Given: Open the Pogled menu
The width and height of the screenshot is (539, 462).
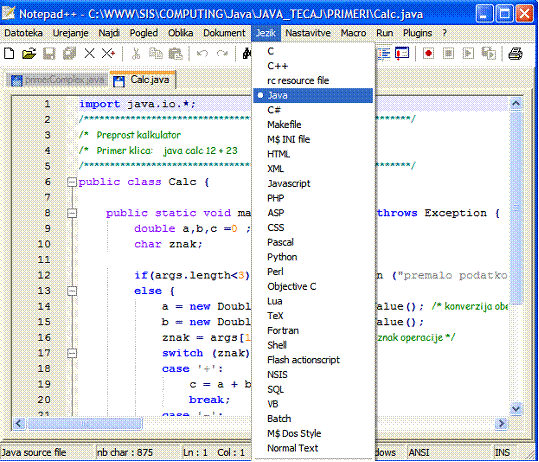Looking at the screenshot, I should (x=144, y=33).
